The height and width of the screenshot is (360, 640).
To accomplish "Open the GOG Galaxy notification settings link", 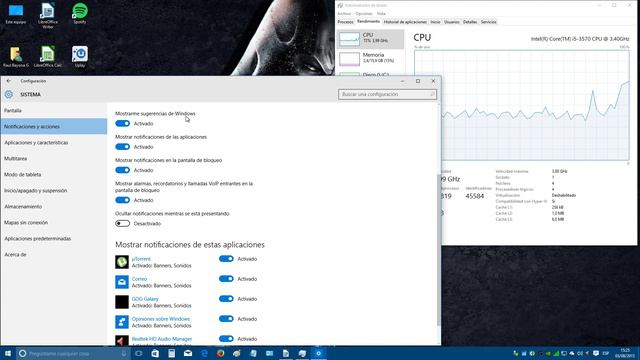I will coord(145,299).
